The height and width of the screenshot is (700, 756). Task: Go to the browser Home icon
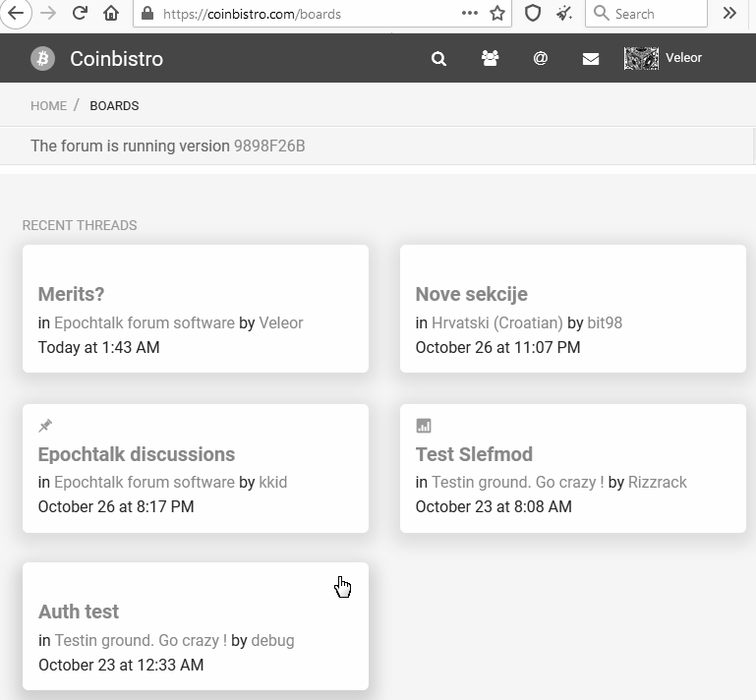(111, 13)
